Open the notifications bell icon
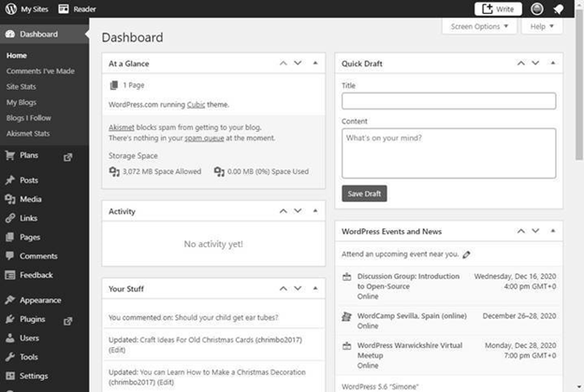This screenshot has width=584, height=392. (559, 9)
